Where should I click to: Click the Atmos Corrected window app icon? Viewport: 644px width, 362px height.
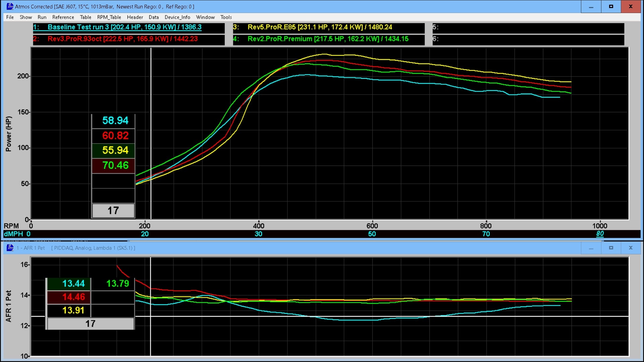pos(10,6)
